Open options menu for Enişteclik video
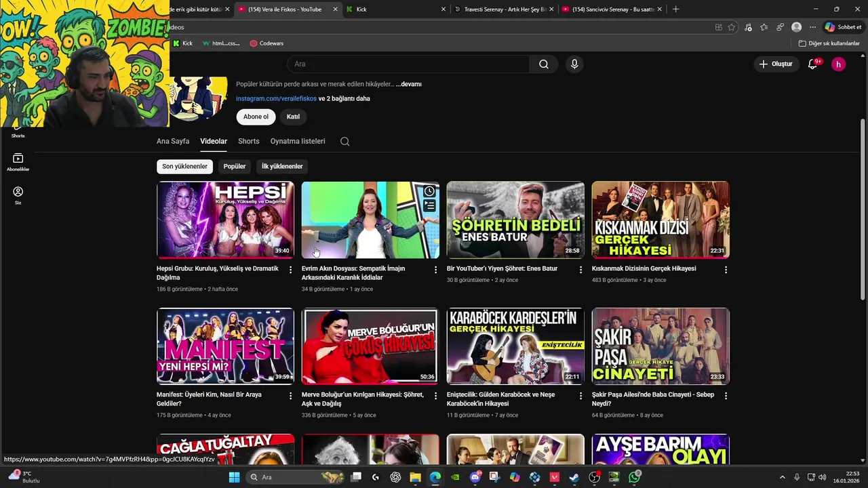 pos(580,396)
